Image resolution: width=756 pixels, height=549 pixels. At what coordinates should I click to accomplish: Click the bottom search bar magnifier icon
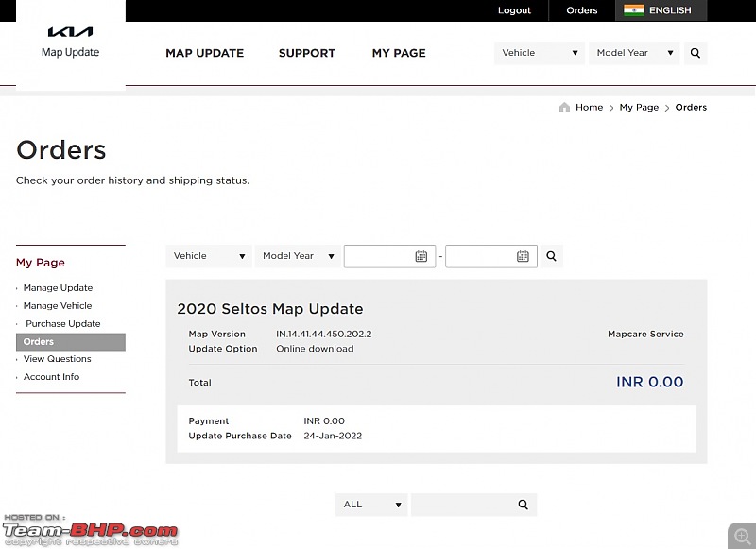[x=524, y=505]
